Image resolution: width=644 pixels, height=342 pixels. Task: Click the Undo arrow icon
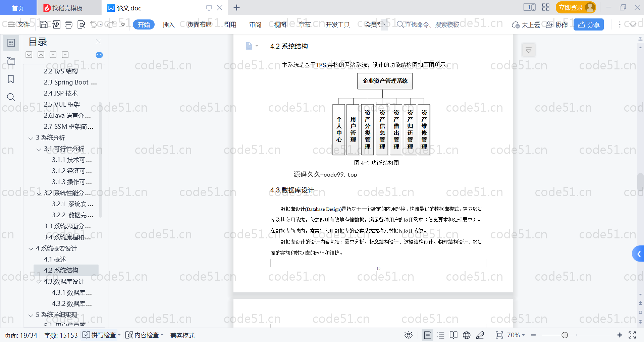pos(94,24)
